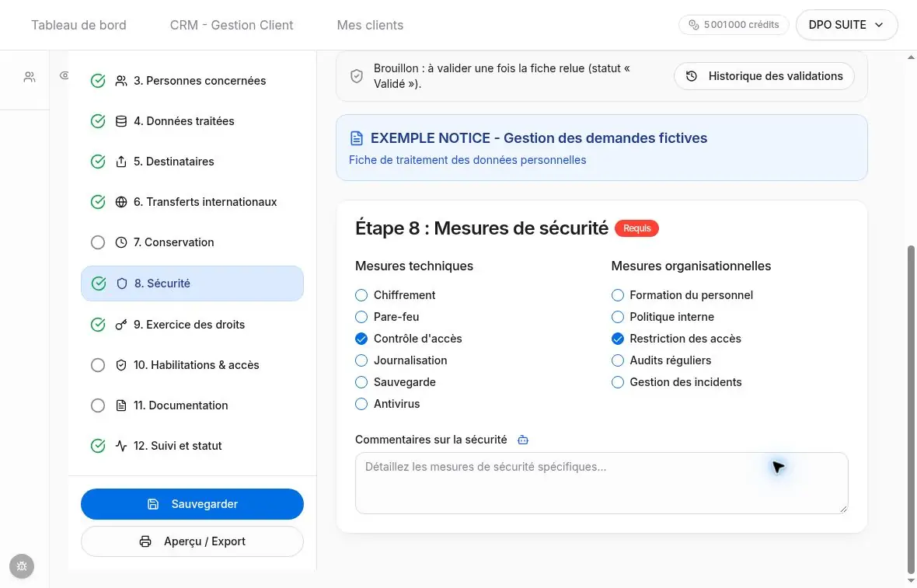This screenshot has height=588, width=917.
Task: Uncheck Restriction des accès
Action: coord(618,339)
